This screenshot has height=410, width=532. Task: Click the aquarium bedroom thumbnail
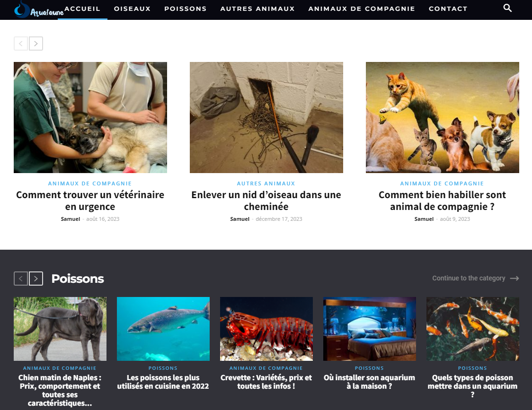tap(370, 329)
